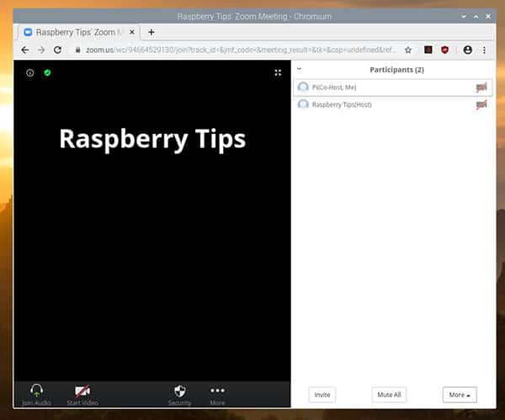Click the muted icon for Pi participant

[481, 88]
